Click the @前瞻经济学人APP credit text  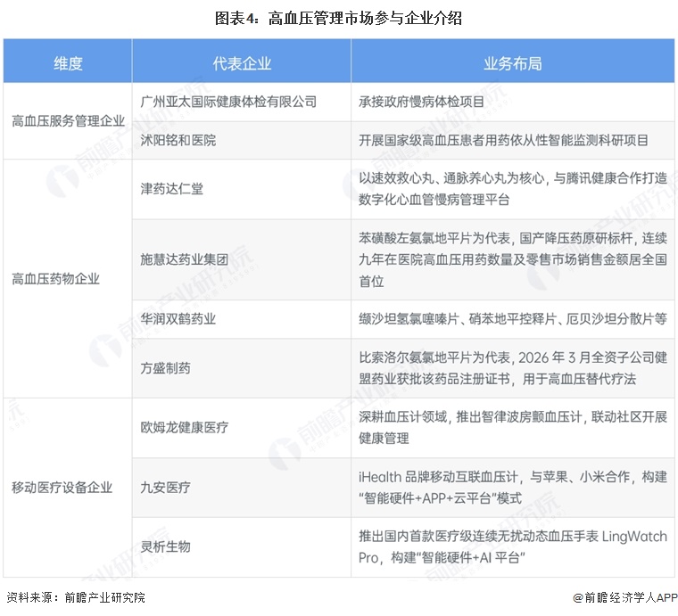pyautogui.click(x=625, y=597)
